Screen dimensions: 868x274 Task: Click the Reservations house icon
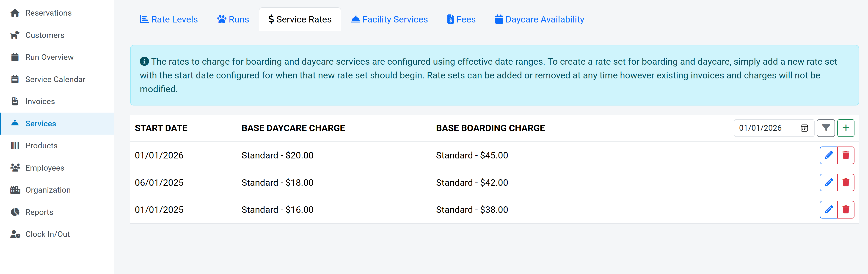click(x=15, y=13)
